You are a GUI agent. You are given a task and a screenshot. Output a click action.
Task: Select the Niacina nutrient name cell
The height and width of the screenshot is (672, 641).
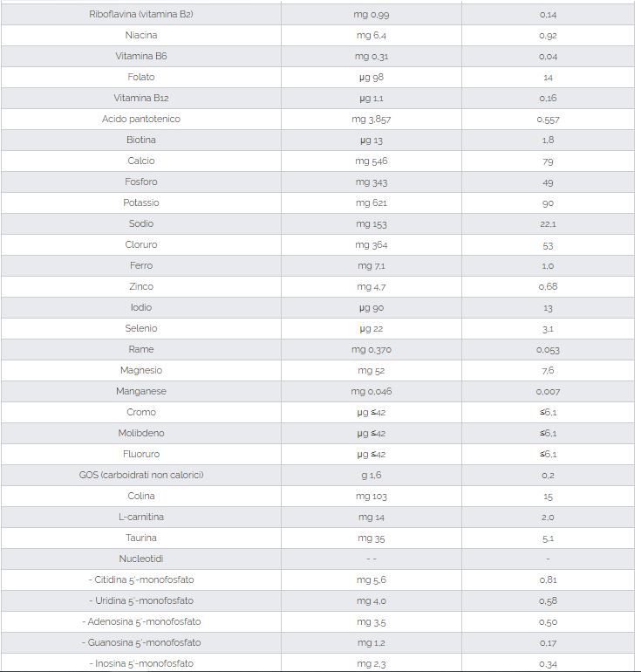point(141,36)
